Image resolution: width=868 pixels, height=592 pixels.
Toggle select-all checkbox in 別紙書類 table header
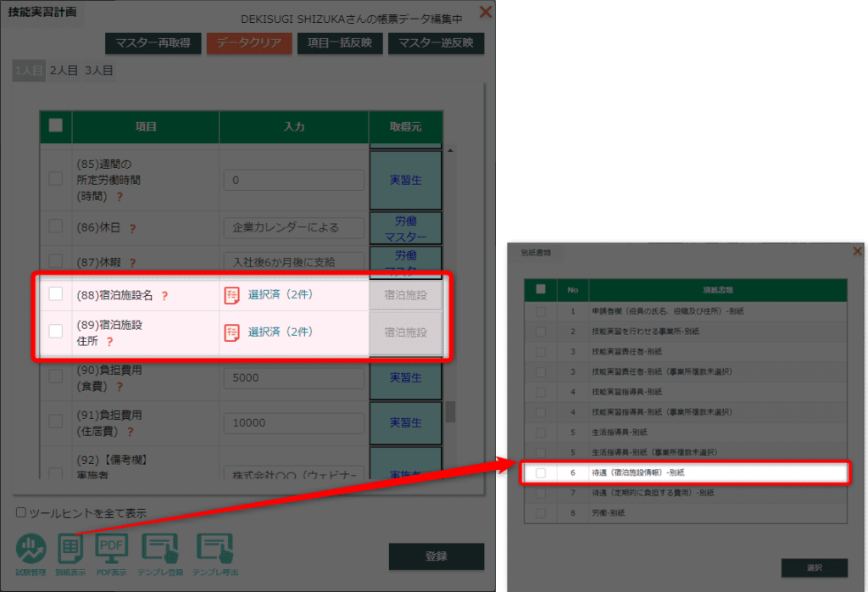[x=541, y=289]
